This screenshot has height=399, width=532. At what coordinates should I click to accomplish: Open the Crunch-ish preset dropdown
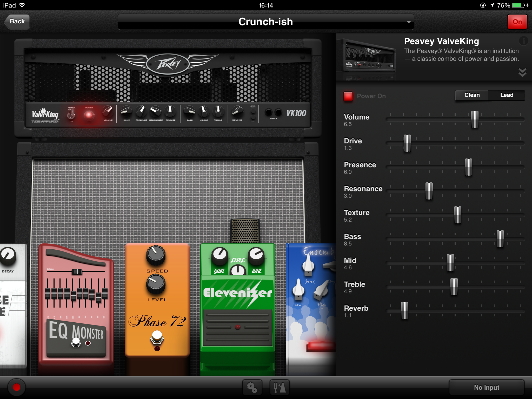266,22
